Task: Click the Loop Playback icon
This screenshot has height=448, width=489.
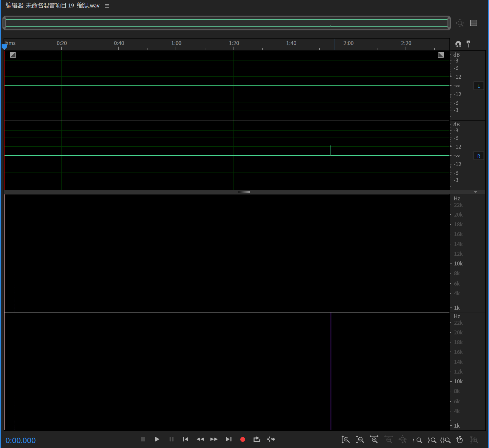Action: tap(257, 439)
